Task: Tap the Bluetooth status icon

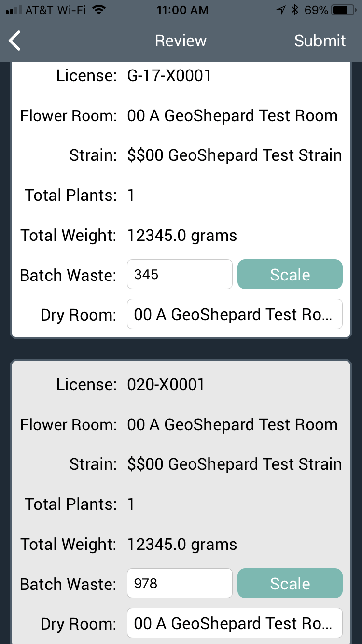Action: point(295,10)
